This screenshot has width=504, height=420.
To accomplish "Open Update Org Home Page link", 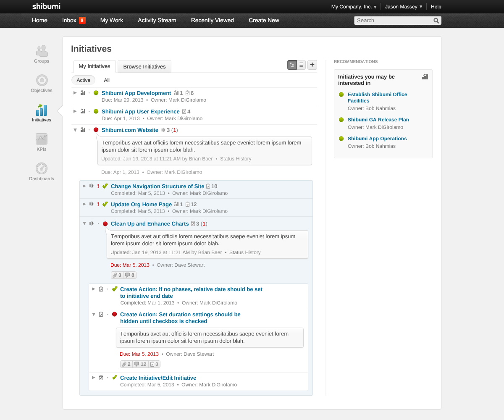I will coord(141,205).
